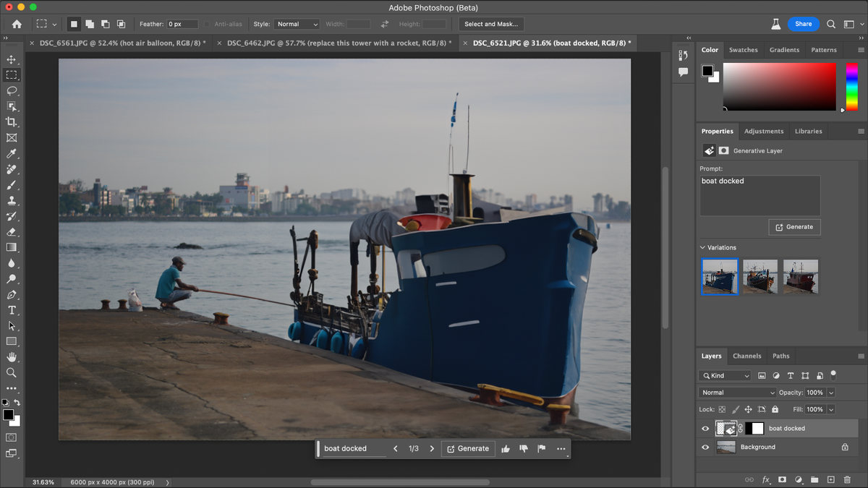The width and height of the screenshot is (868, 488).
Task: Select the Type tool
Action: pos(10,309)
